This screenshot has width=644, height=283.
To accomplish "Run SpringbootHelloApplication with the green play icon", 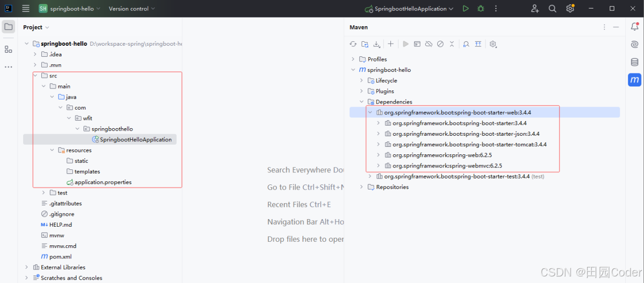I will (465, 9).
